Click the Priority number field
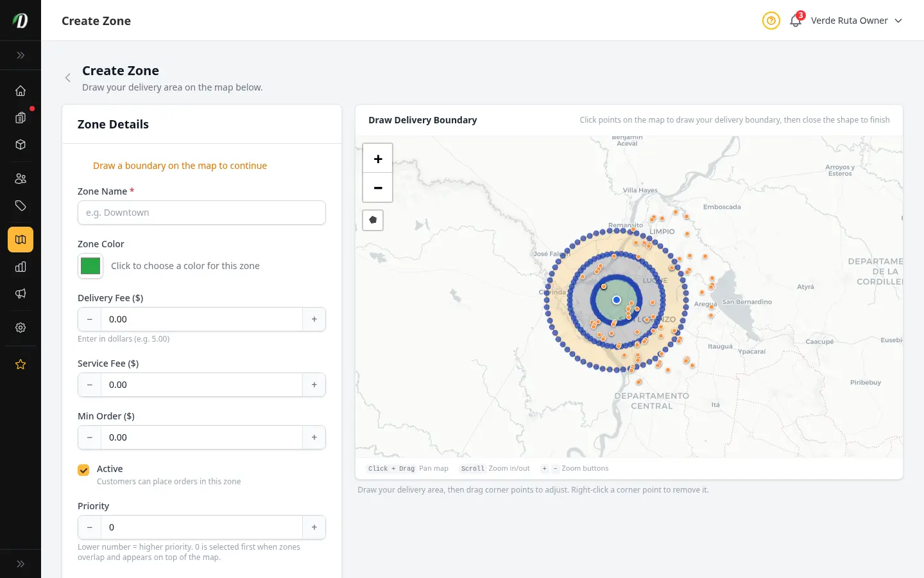 point(201,527)
